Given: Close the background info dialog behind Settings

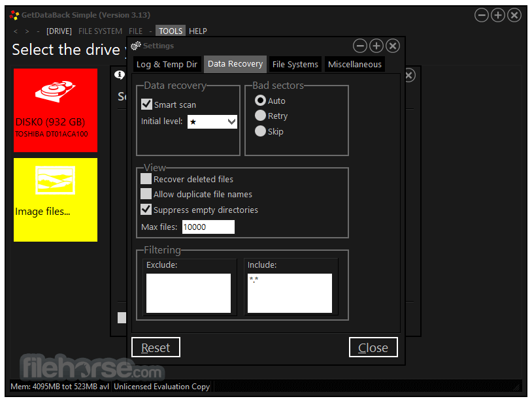Looking at the screenshot, I should click(x=410, y=75).
